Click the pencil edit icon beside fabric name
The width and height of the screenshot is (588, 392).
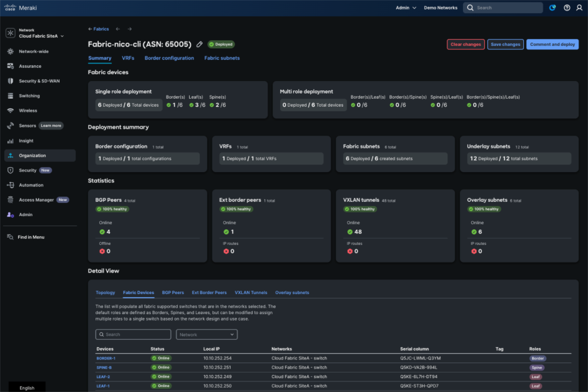click(200, 45)
